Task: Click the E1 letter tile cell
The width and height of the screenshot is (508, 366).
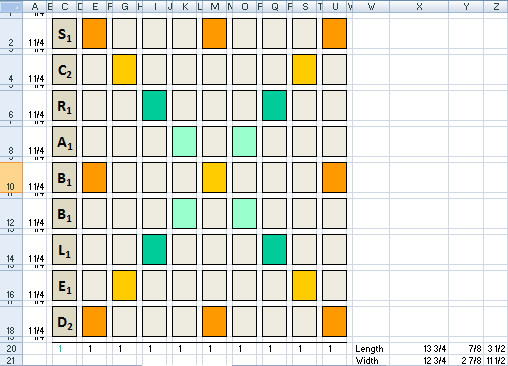Action: tap(65, 285)
